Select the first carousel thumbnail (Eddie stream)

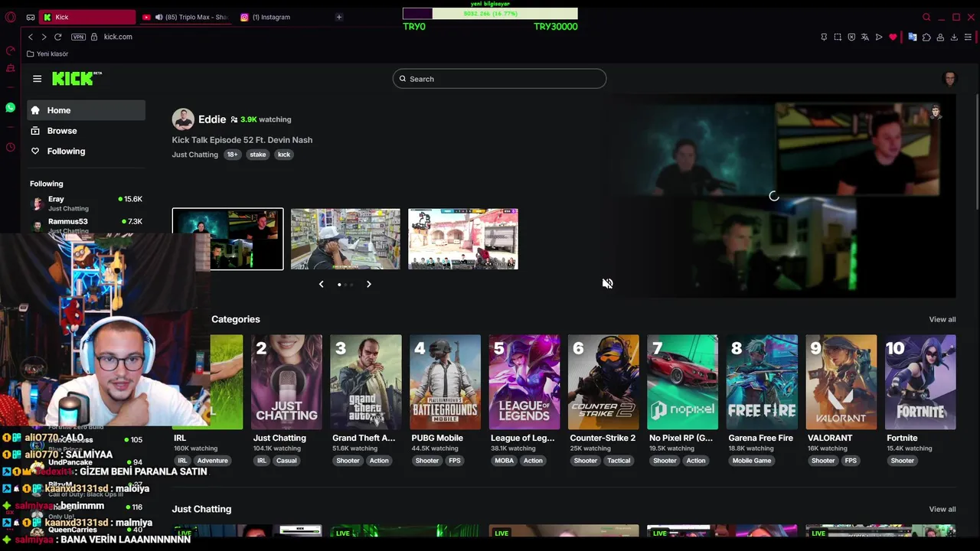[227, 239]
